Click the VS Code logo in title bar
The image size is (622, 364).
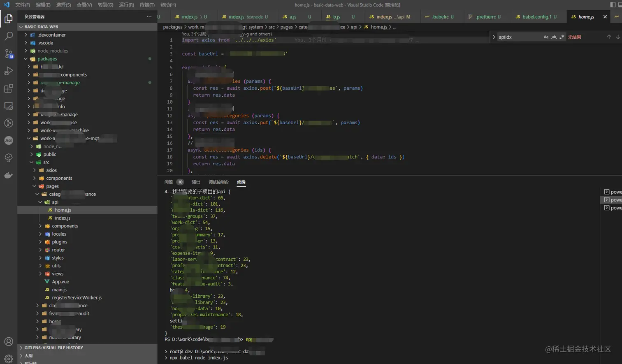coord(6,5)
